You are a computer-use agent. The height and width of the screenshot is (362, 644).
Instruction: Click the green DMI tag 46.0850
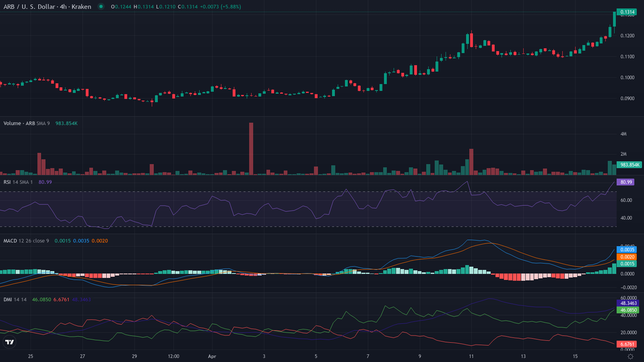[x=627, y=310]
